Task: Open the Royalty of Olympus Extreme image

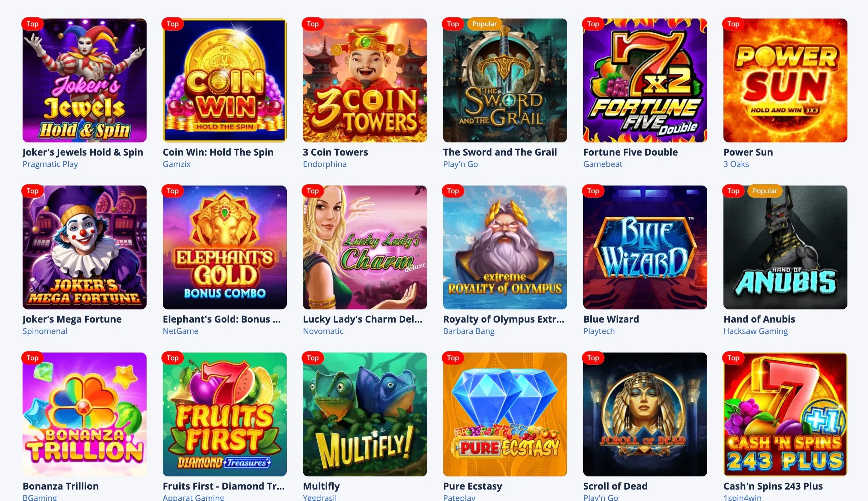Action: point(505,247)
